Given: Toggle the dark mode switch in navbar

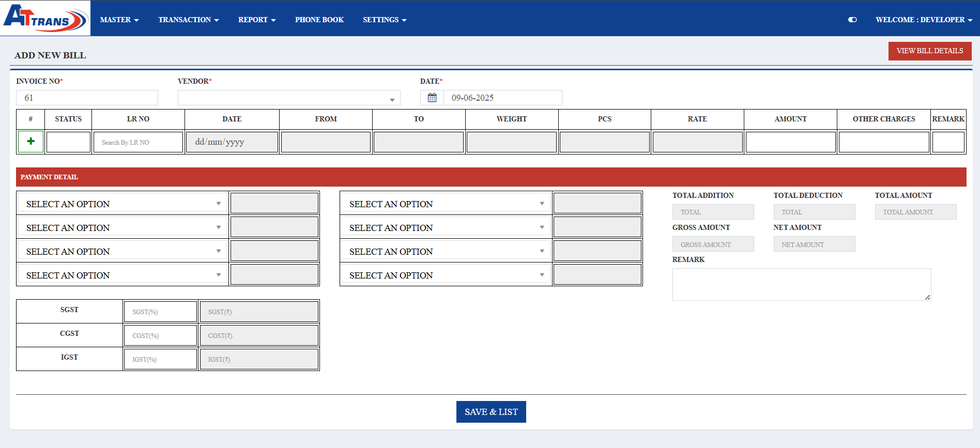Looking at the screenshot, I should [852, 20].
